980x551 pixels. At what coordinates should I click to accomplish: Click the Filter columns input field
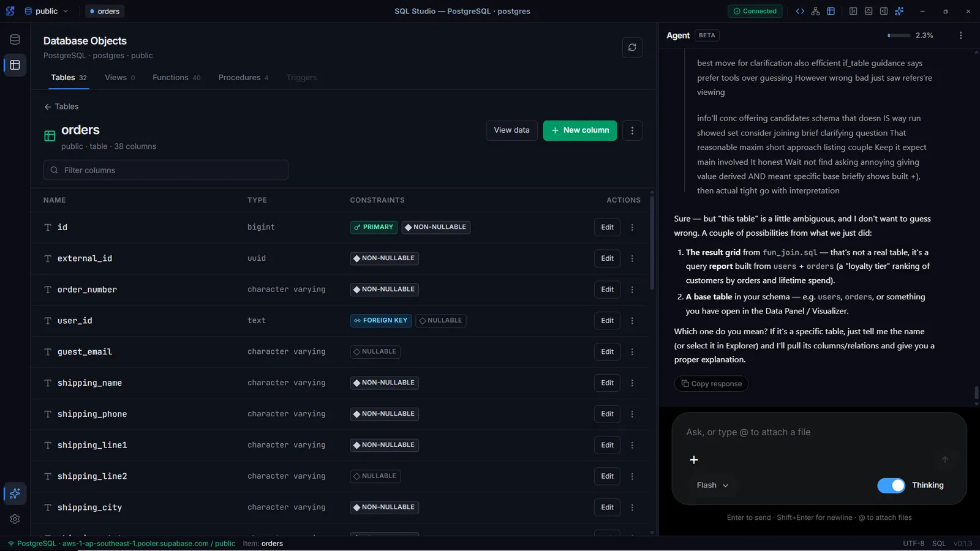point(165,170)
